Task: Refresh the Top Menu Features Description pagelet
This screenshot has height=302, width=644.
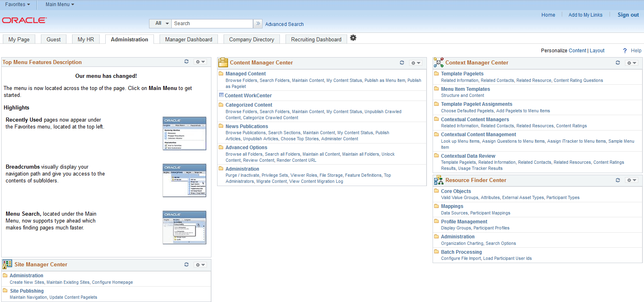Action: pos(186,62)
